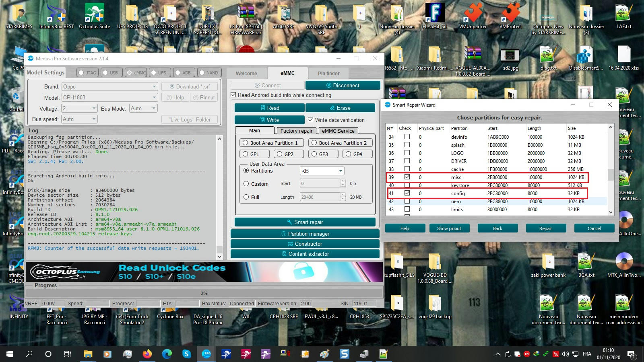Open Octoplus Suite desktop shortcut
Viewport: 644px width, 362px height.
[x=94, y=16]
